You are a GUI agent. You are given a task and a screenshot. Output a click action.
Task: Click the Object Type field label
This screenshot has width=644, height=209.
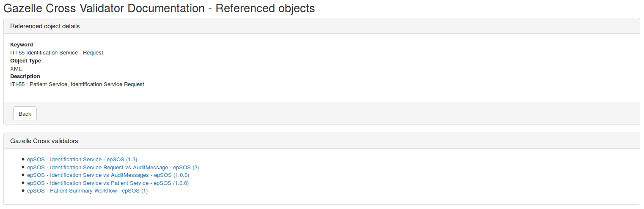coord(25,61)
